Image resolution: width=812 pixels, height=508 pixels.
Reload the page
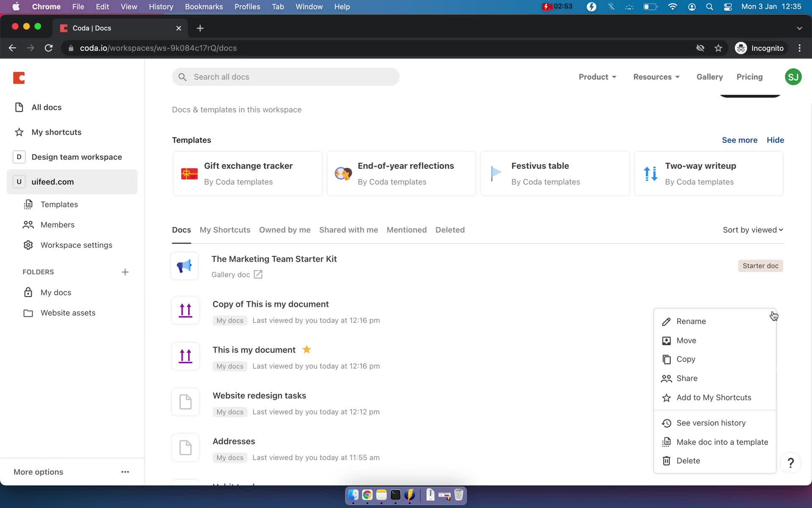[x=49, y=48]
